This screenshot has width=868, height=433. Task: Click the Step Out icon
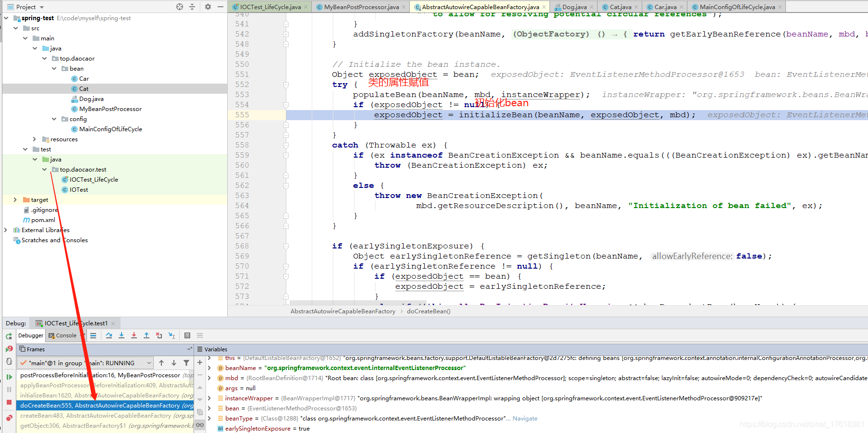click(147, 335)
